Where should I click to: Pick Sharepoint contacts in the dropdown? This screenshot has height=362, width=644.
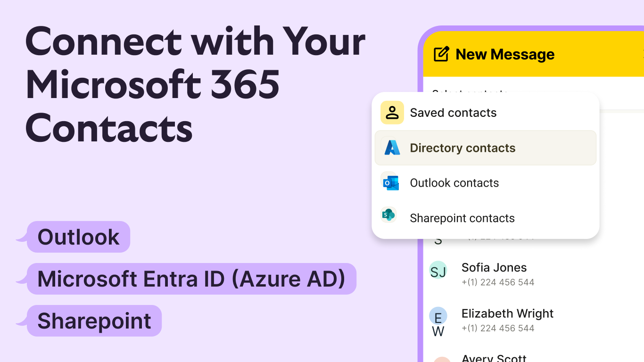[462, 218]
